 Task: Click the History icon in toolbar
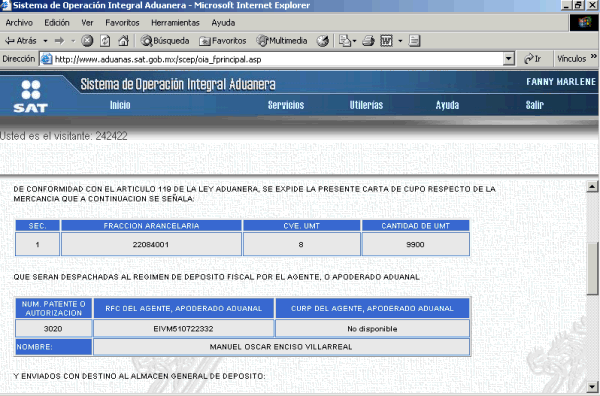pyautogui.click(x=323, y=41)
